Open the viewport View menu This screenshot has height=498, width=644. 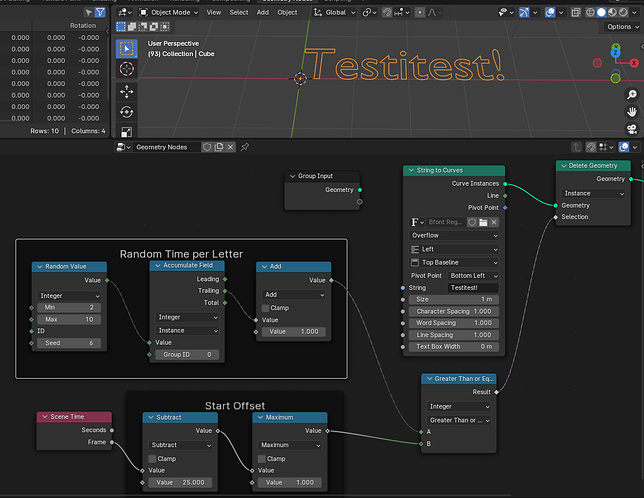click(x=214, y=13)
